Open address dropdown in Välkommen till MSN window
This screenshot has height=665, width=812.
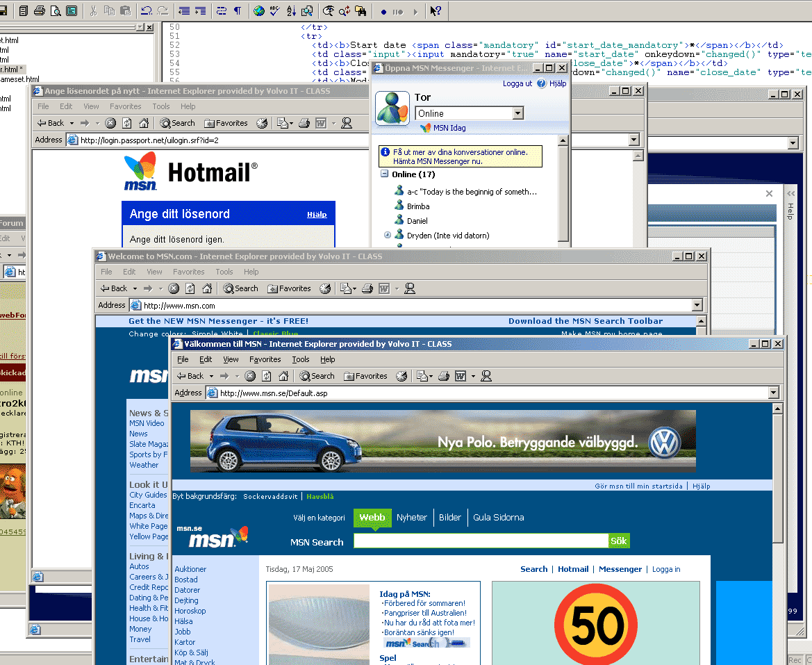click(773, 393)
